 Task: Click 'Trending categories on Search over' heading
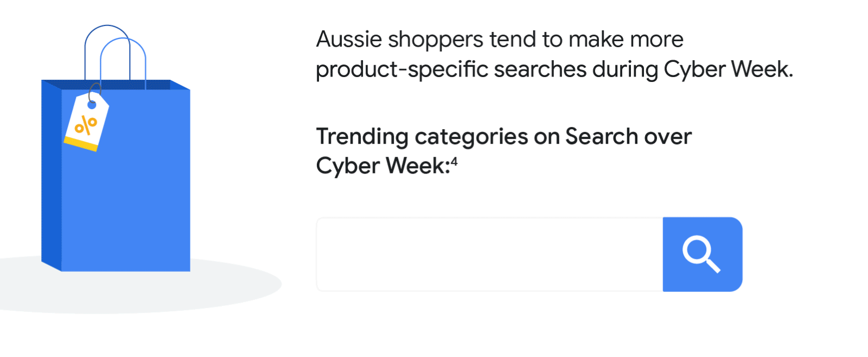[x=504, y=137]
